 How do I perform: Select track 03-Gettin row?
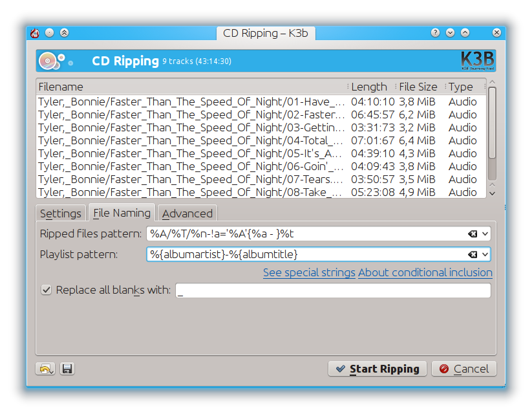261,127
